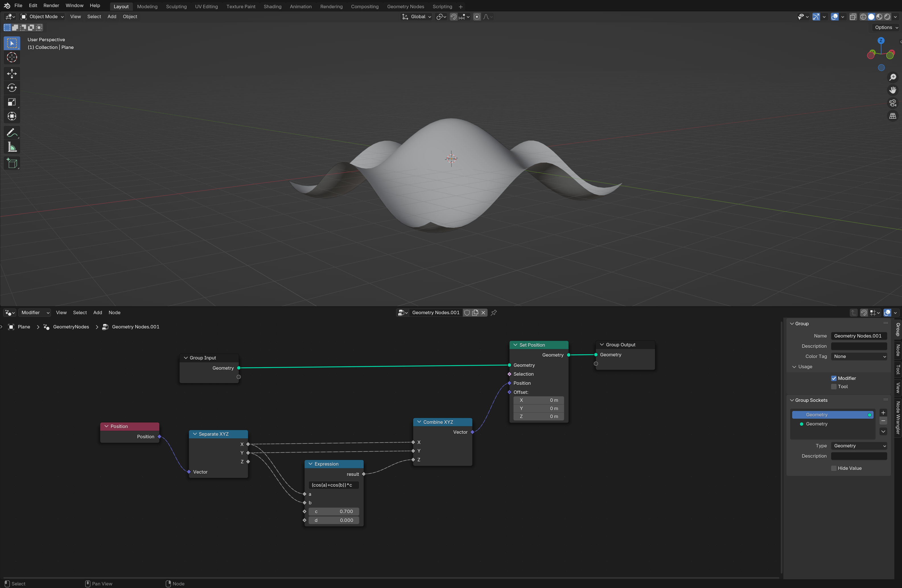Open the Shading workspace tab
Screen dimensions: 902x588
273,7
